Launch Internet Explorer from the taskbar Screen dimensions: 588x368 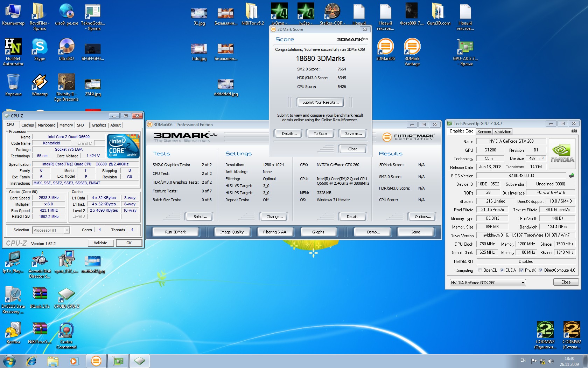coord(31,361)
